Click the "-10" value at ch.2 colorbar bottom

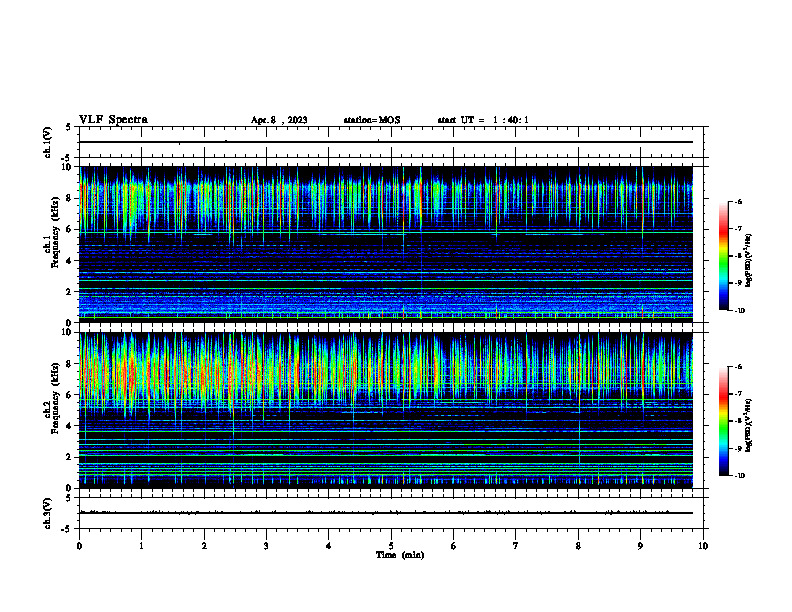[x=739, y=476]
